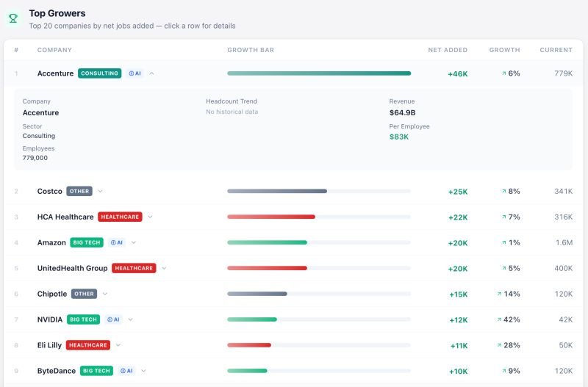Click the HCA Healthcare red growth bar
The width and height of the screenshot is (588, 387).
point(271,217)
